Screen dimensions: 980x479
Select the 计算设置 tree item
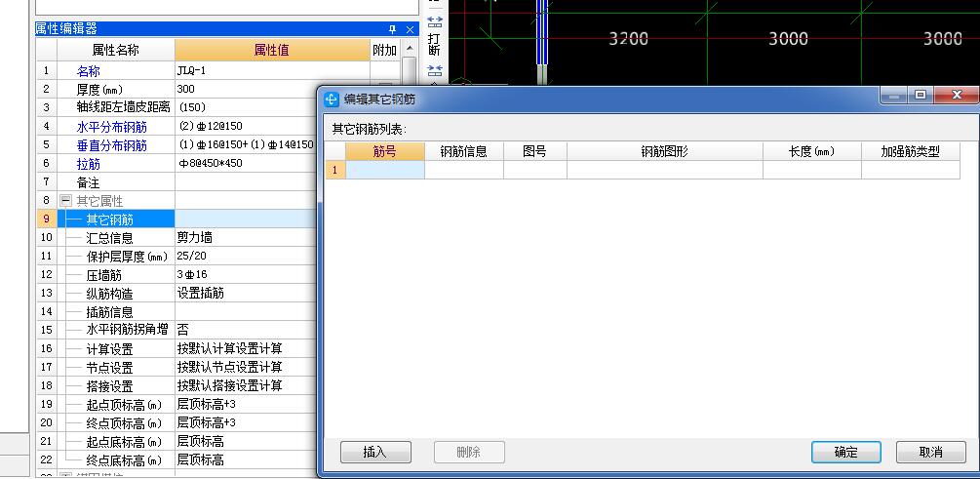(109, 349)
